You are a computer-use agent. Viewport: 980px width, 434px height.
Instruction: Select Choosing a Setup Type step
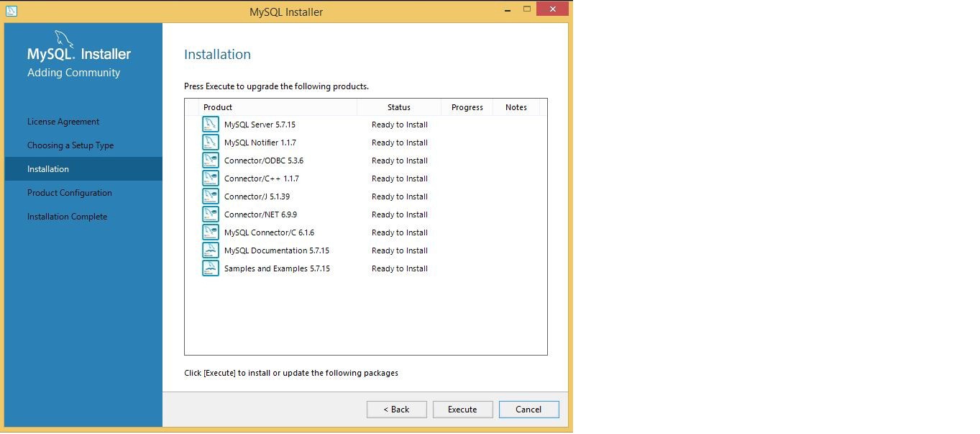click(x=70, y=145)
